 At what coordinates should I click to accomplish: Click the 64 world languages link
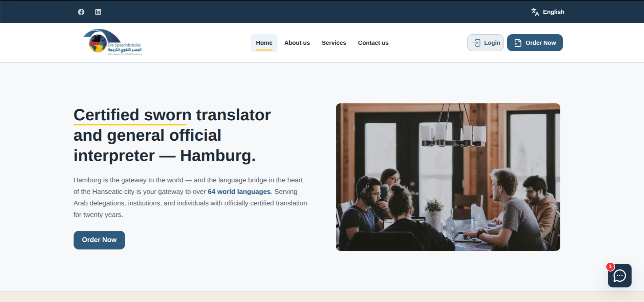point(239,192)
